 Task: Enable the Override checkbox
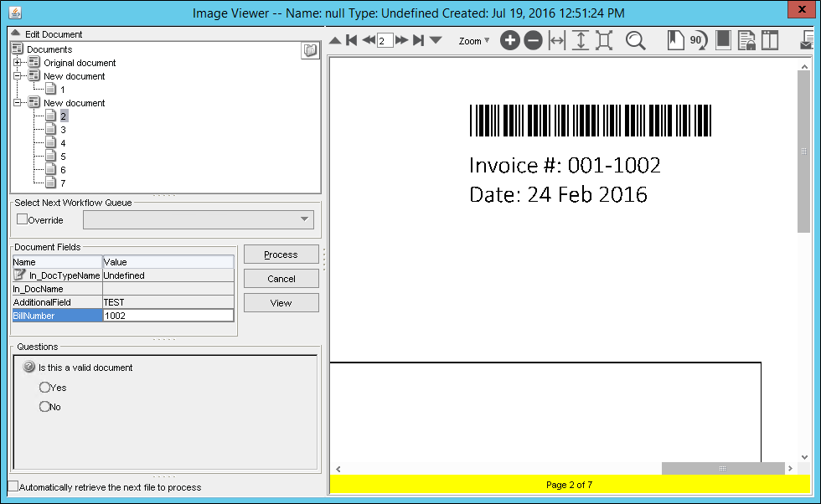(x=23, y=219)
